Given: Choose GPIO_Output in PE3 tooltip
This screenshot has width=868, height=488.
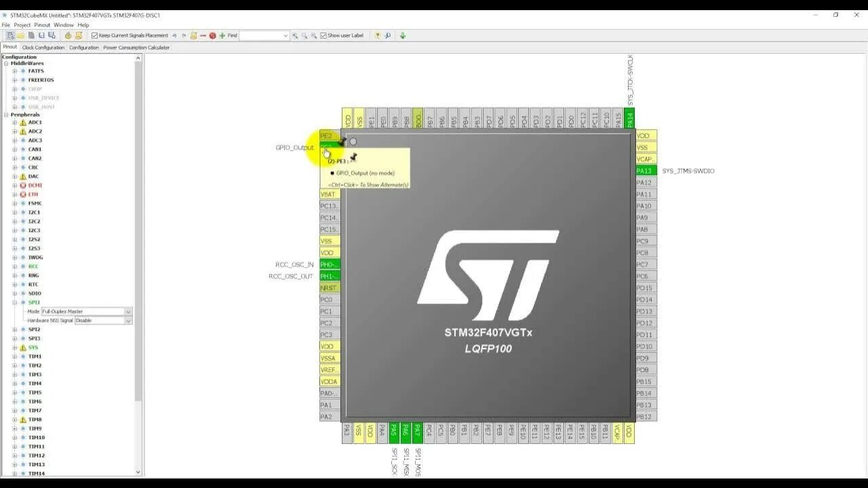Looking at the screenshot, I should tap(366, 173).
